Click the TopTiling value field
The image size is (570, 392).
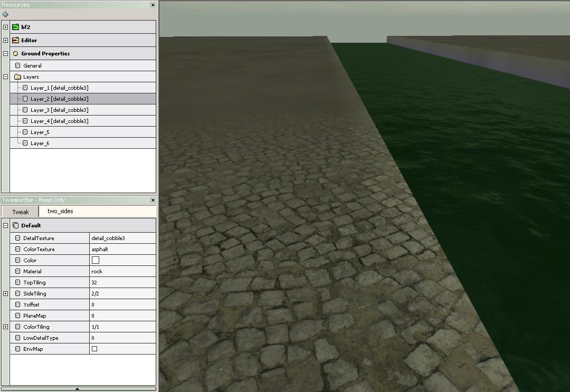click(x=122, y=283)
